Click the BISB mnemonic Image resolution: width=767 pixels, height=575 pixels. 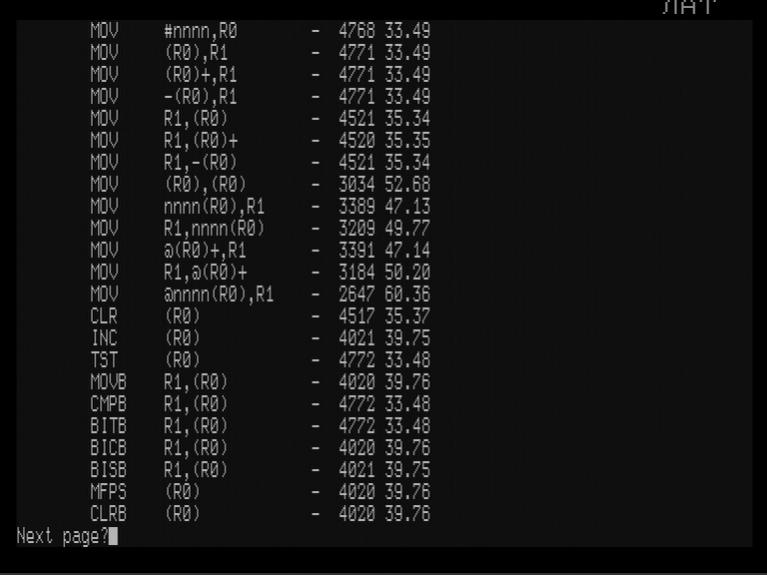point(109,470)
